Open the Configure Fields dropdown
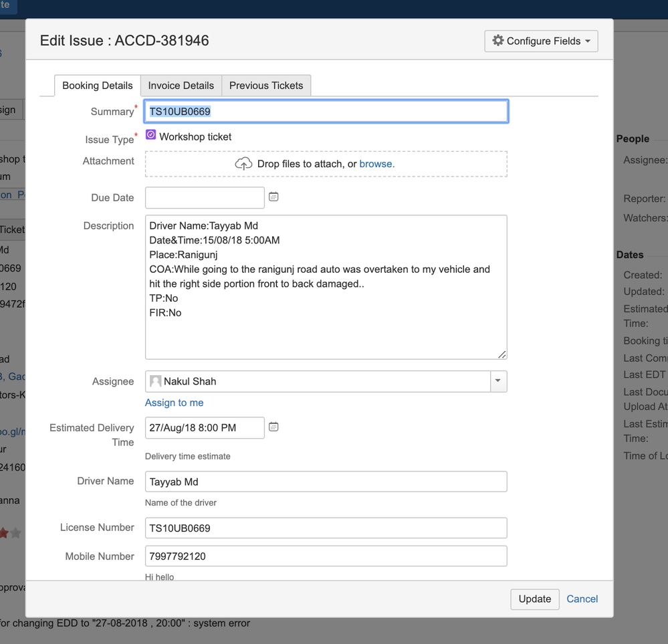Image resolution: width=668 pixels, height=644 pixels. (x=541, y=41)
